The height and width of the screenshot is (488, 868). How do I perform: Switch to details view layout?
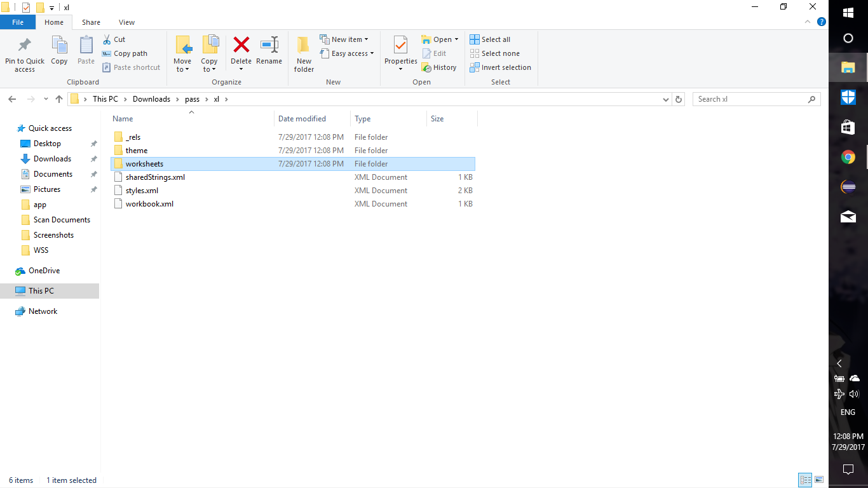coord(805,480)
